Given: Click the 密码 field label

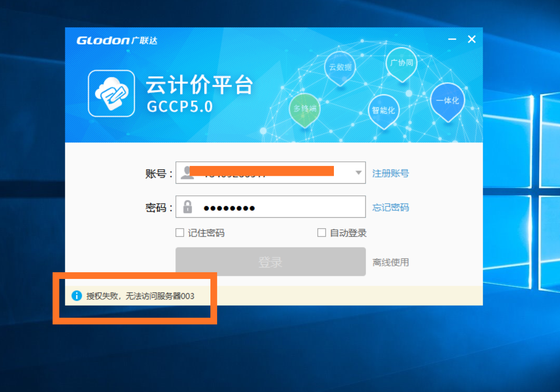Looking at the screenshot, I should 159,208.
